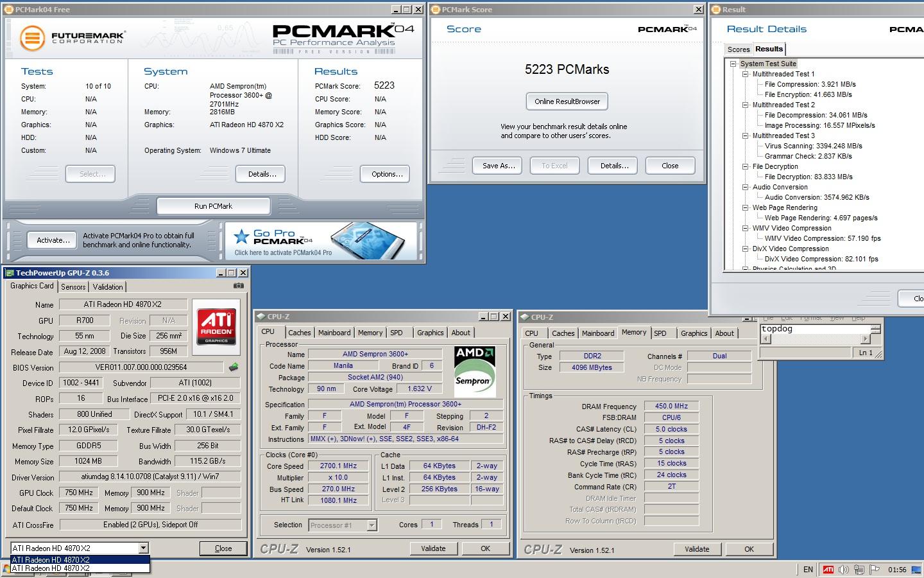Screen dimensions: 924x578
Task: Open Graphics tab in CPU-Z showing CPU info
Action: click(430, 333)
